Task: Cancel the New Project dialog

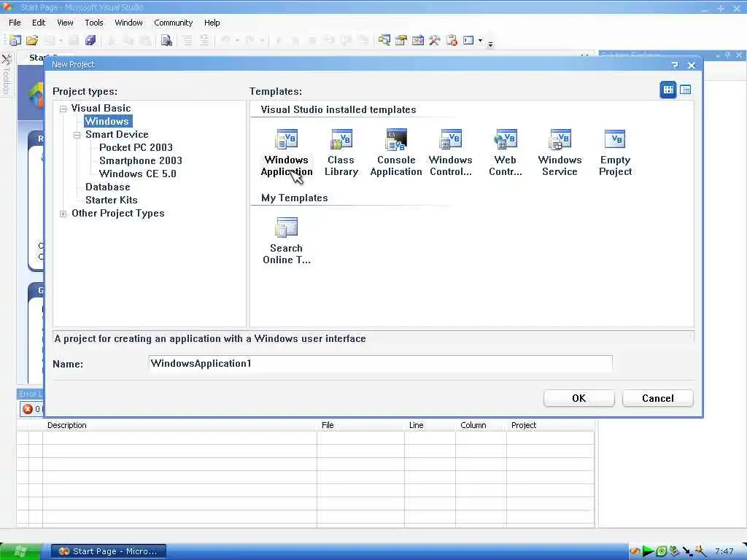Action: tap(657, 399)
